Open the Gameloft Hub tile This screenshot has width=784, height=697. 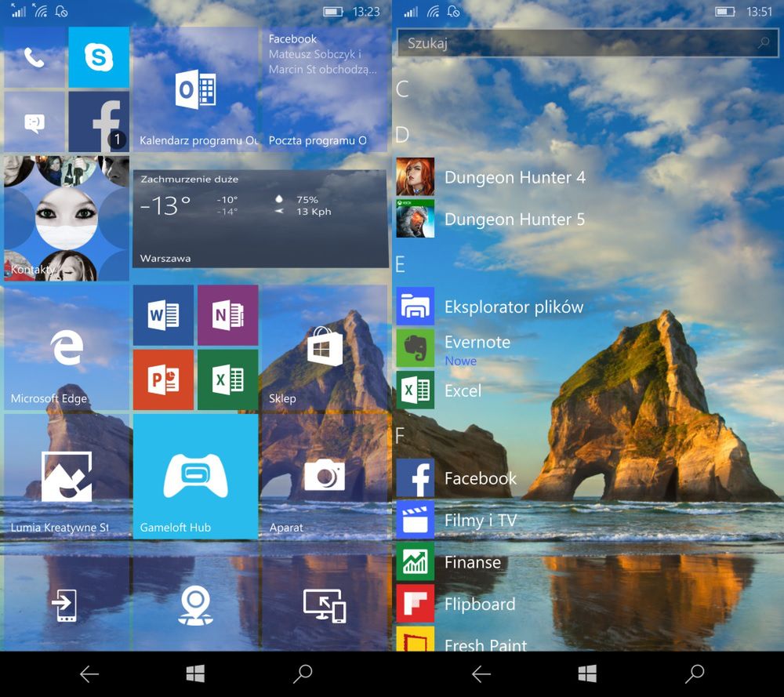coord(195,477)
